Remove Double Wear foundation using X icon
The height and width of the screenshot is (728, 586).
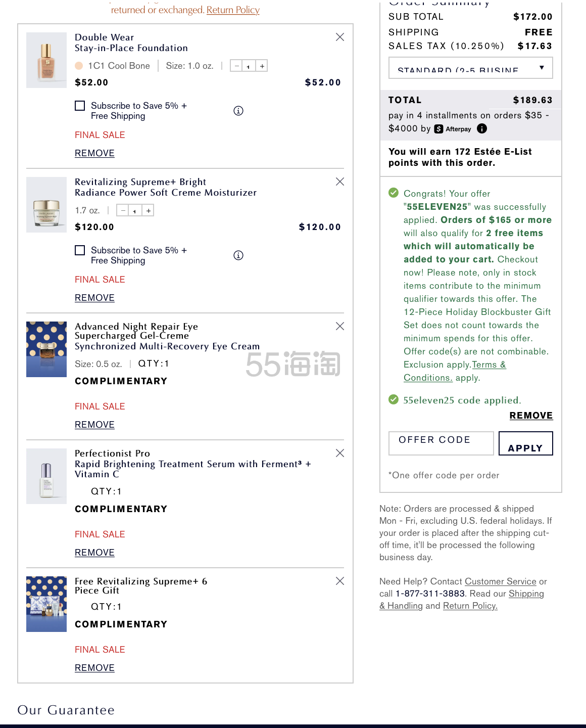340,37
